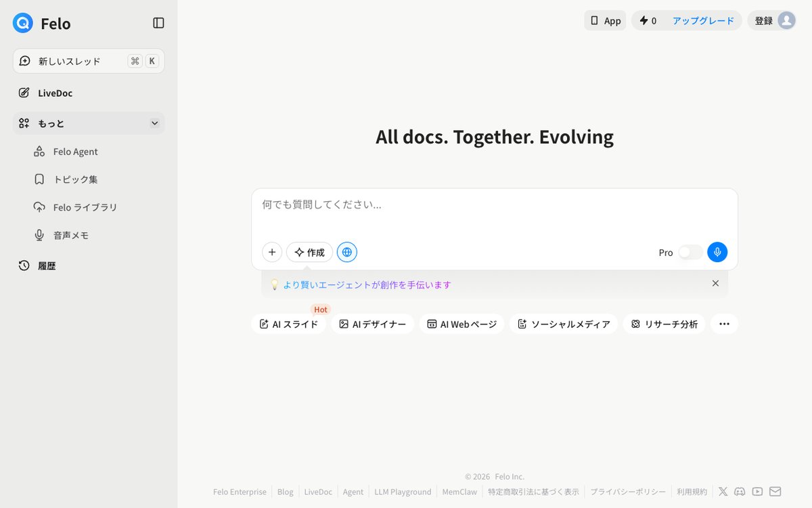Select the リサーチ分析 chip

pos(664,324)
